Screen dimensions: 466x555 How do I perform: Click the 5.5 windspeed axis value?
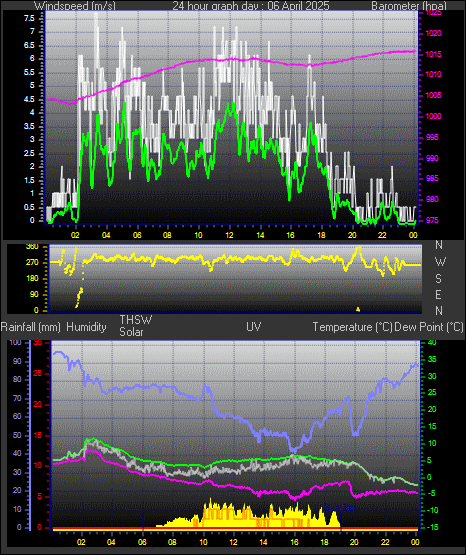tap(29, 72)
